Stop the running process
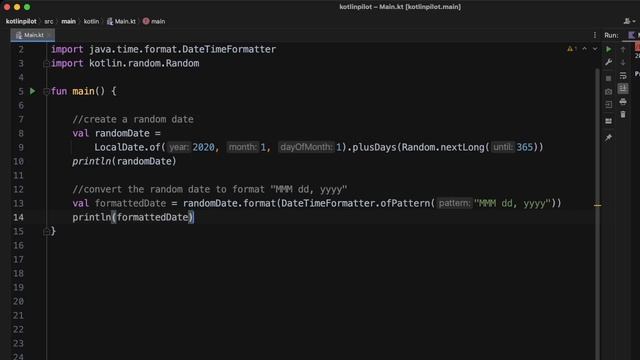Screen dimensions: 640x360 pos(609,78)
